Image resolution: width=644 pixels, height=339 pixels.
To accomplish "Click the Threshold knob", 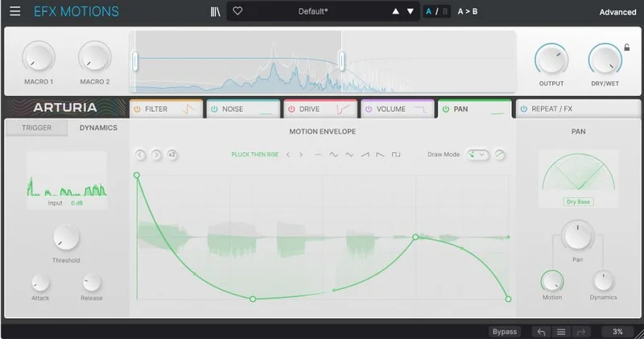I will click(66, 238).
